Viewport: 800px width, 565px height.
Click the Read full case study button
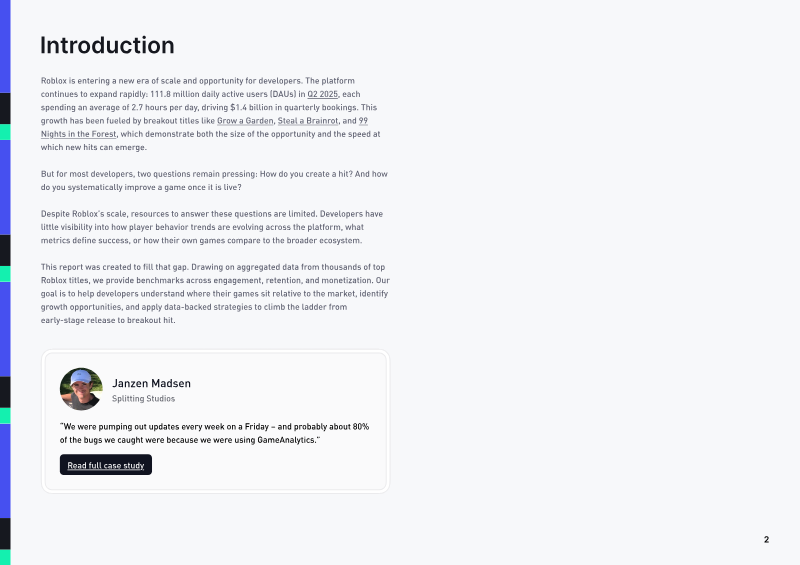[x=106, y=465]
